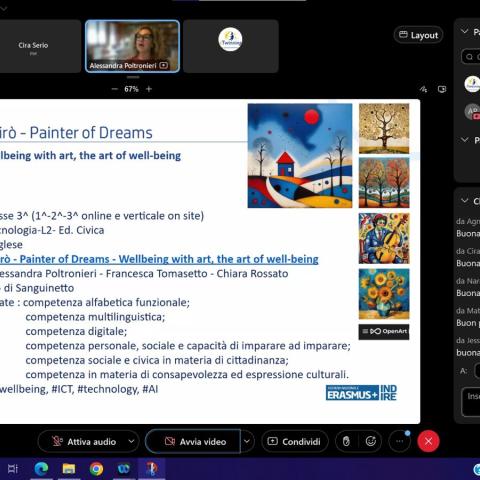Select Cira Serio's participant tile
The image size is (480, 480).
[x=40, y=46]
